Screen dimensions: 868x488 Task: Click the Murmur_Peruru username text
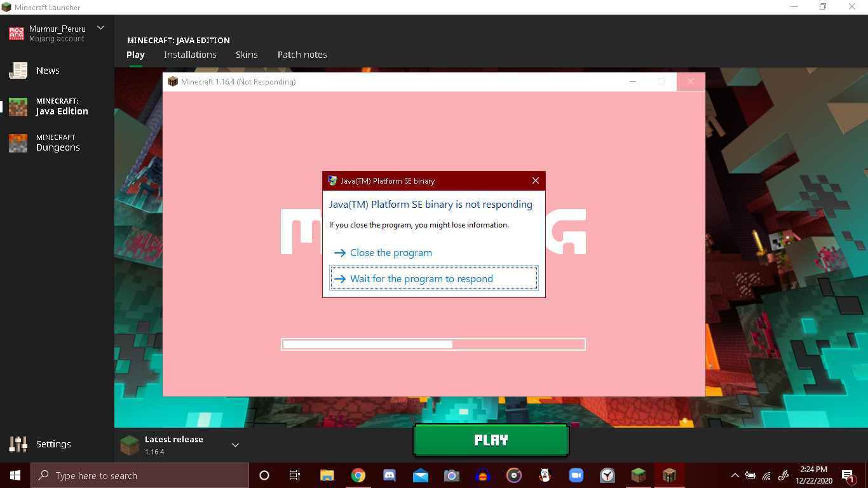coord(57,29)
